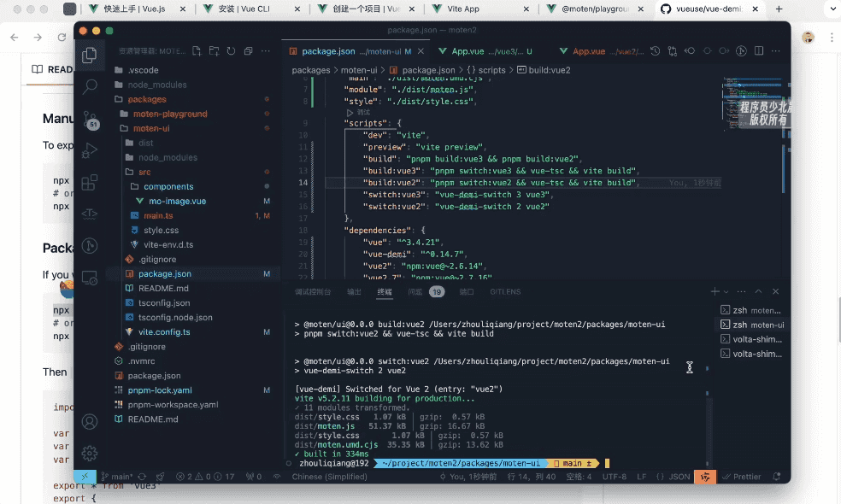The image size is (841, 504).
Task: Open Source Control view with 51 badge
Action: pyautogui.click(x=90, y=120)
